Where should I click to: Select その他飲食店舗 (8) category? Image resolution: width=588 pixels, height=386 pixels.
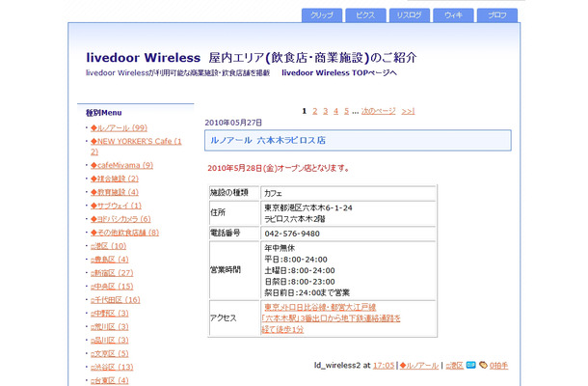pos(124,233)
